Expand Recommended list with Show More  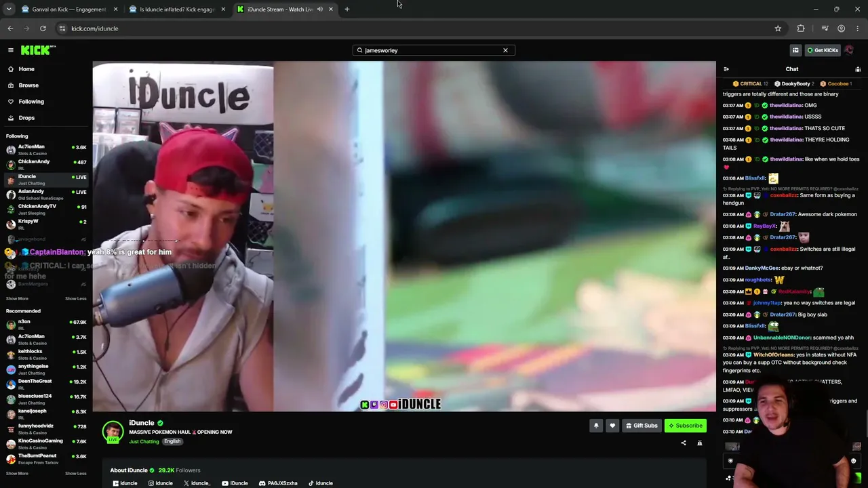[17, 474]
